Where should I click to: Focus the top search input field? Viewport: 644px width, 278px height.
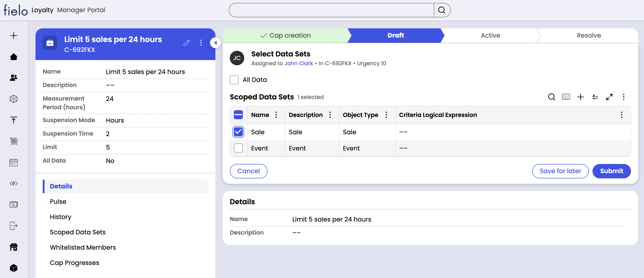pyautogui.click(x=331, y=10)
